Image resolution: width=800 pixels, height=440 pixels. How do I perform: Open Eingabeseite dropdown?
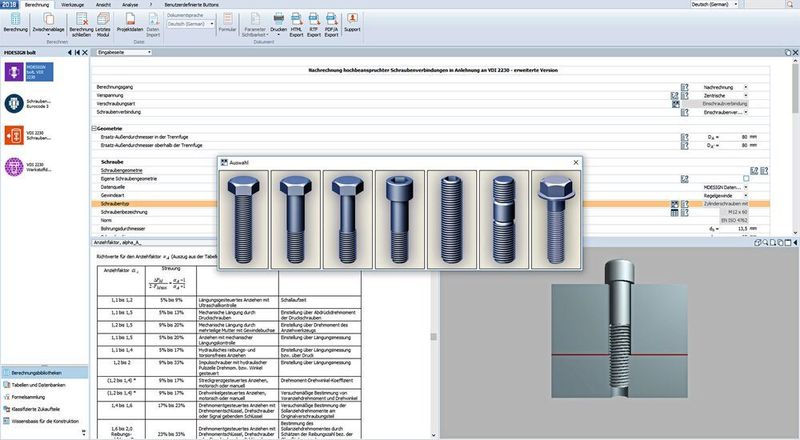pyautogui.click(x=124, y=53)
